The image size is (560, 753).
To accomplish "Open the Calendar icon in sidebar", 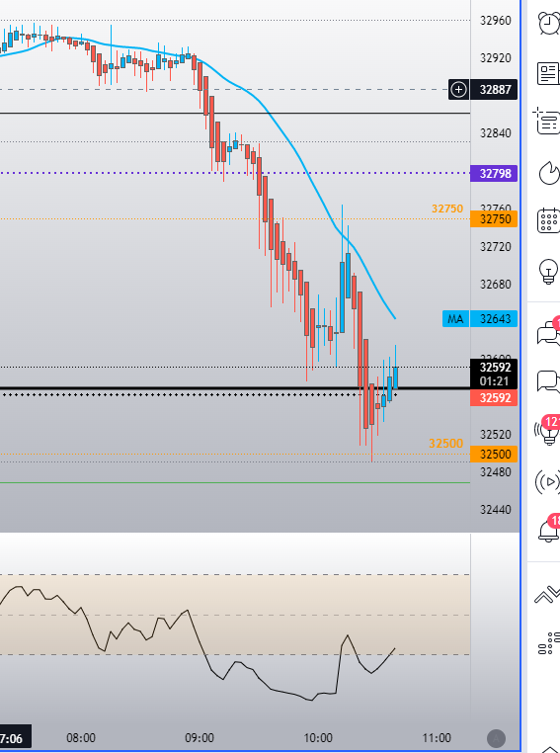I will pyautogui.click(x=549, y=220).
